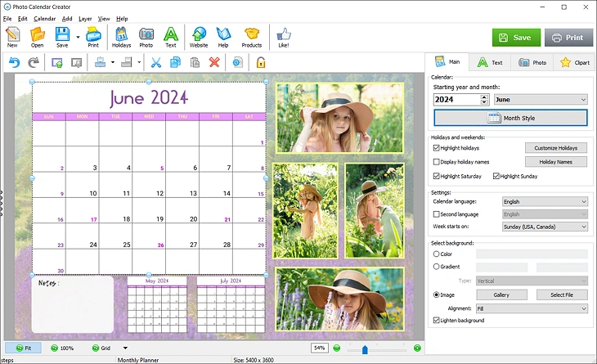Open the Layer menu
Viewport: 597px width, 364px height.
tap(85, 18)
